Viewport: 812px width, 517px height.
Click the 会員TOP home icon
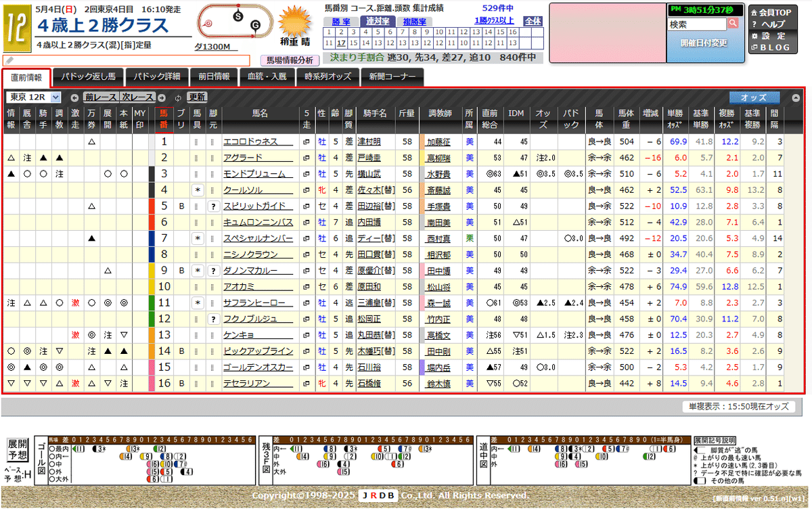tap(754, 12)
